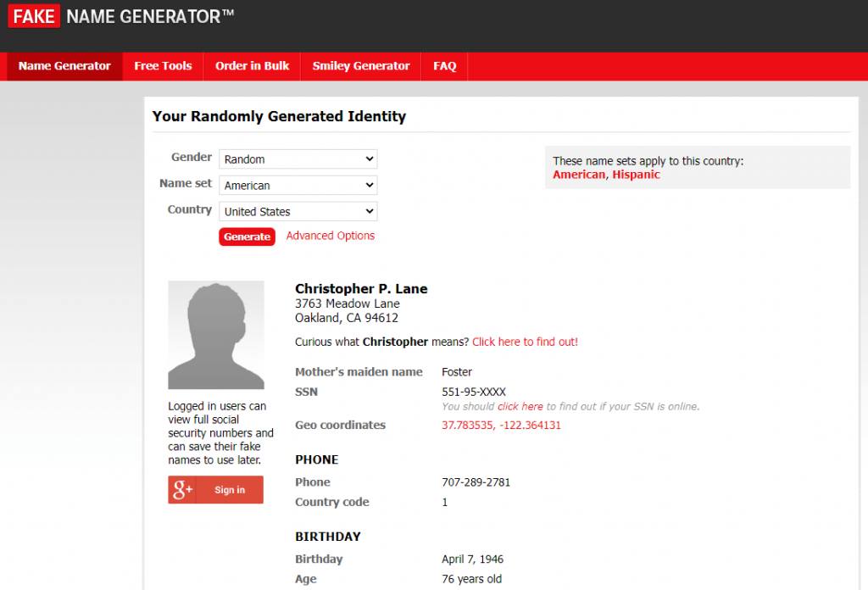Select the Name Generator tab
Viewport: 868px width, 590px height.
pyautogui.click(x=64, y=66)
